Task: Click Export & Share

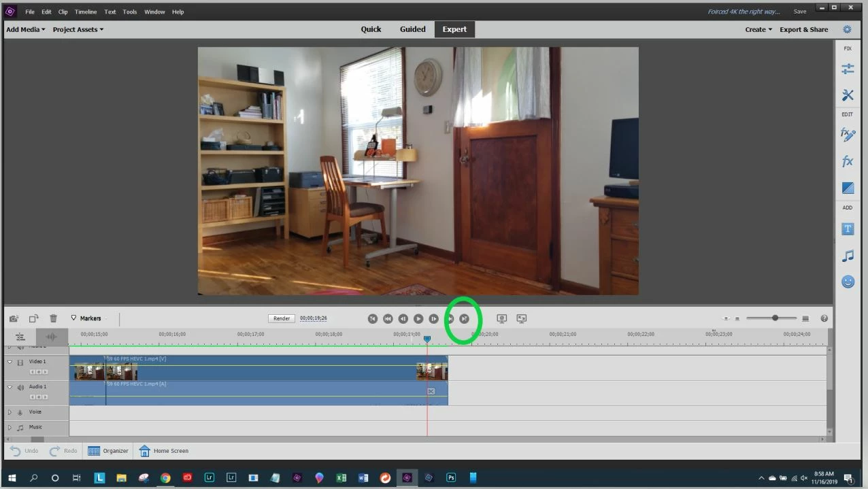Action: click(803, 29)
